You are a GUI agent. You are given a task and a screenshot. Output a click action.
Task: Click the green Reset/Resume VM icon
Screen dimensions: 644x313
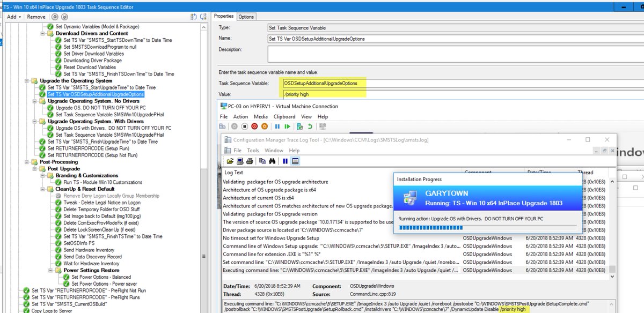tap(288, 126)
